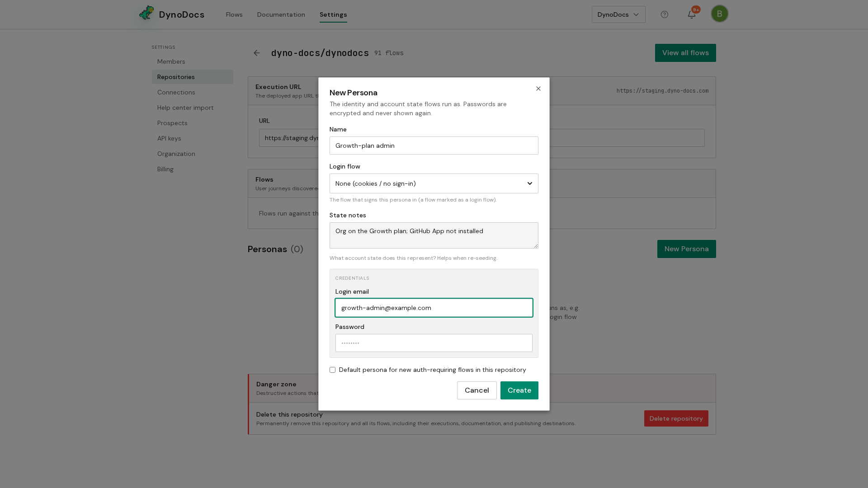Click the Cancel button
Viewport: 868px width, 488px height.
pos(477,390)
